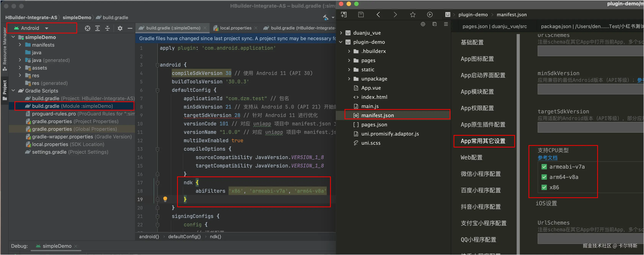Uncheck the armeabi-v7a CPU checkbox
The image size is (644, 255).
(544, 167)
